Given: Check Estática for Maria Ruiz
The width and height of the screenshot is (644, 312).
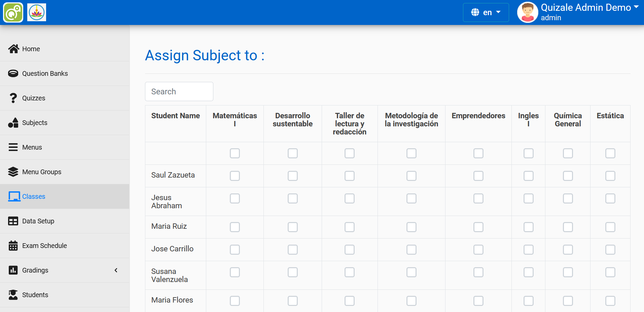Looking at the screenshot, I should [x=610, y=227].
